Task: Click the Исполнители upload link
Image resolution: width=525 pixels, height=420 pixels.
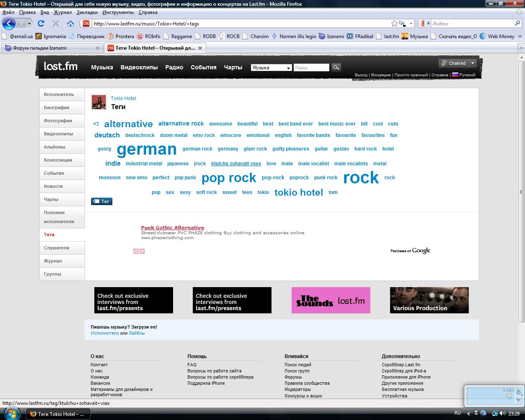Action: click(105, 333)
